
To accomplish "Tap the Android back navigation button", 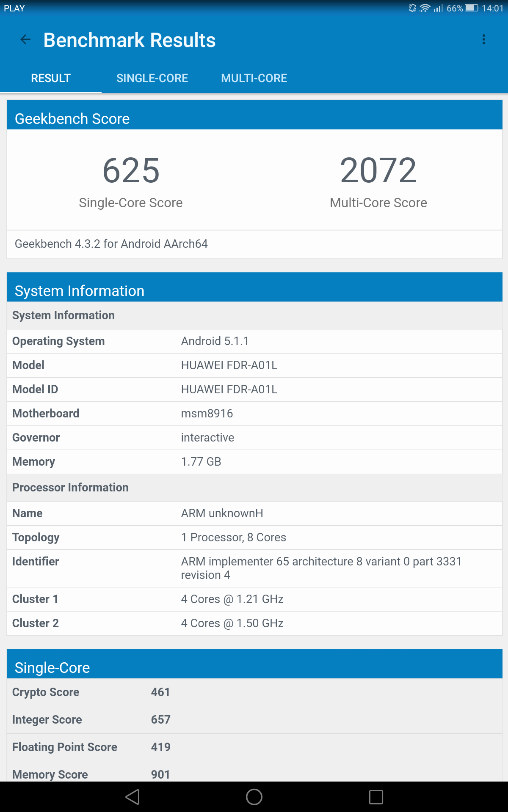I will 133,797.
